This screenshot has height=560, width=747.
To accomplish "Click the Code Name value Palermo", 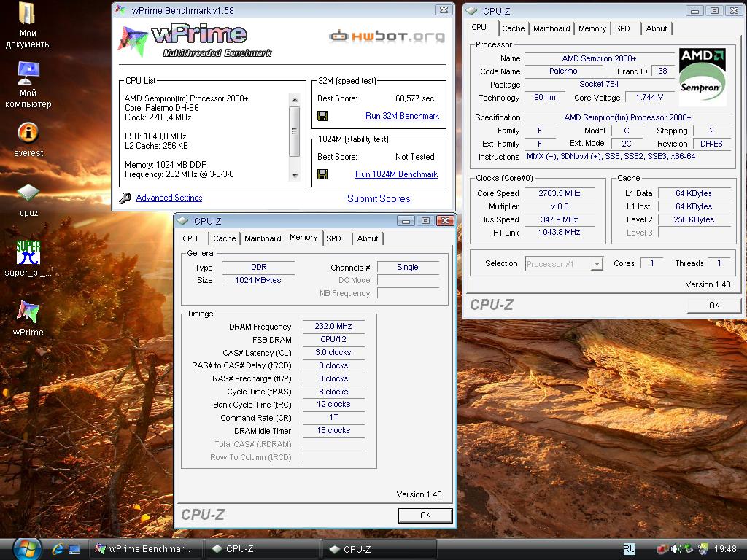I will (563, 71).
